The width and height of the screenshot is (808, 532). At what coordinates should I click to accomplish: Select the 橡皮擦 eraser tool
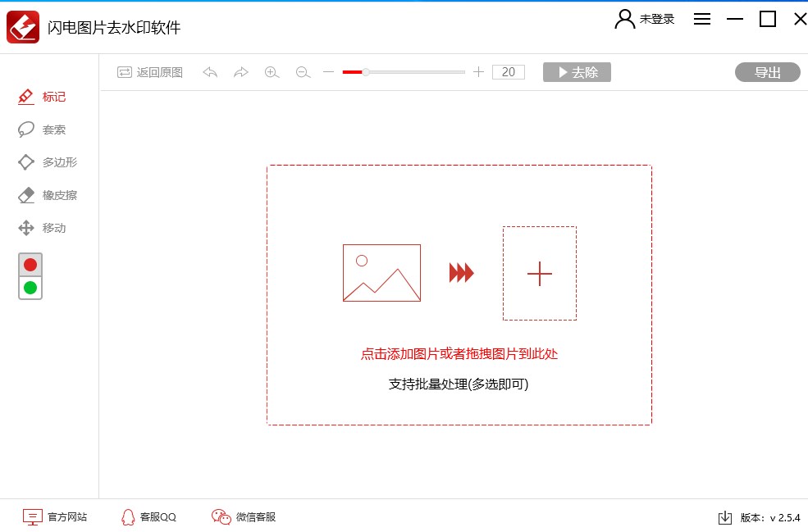point(49,195)
